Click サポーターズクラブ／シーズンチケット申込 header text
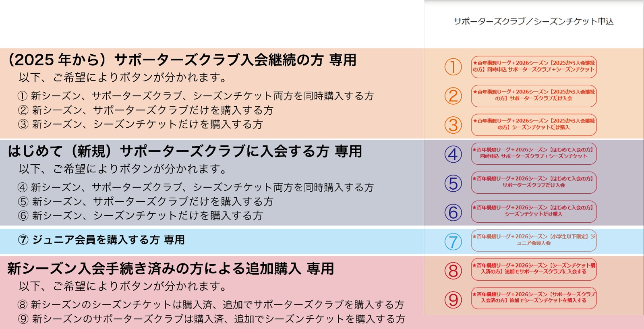This screenshot has height=329, width=644. coord(534,21)
